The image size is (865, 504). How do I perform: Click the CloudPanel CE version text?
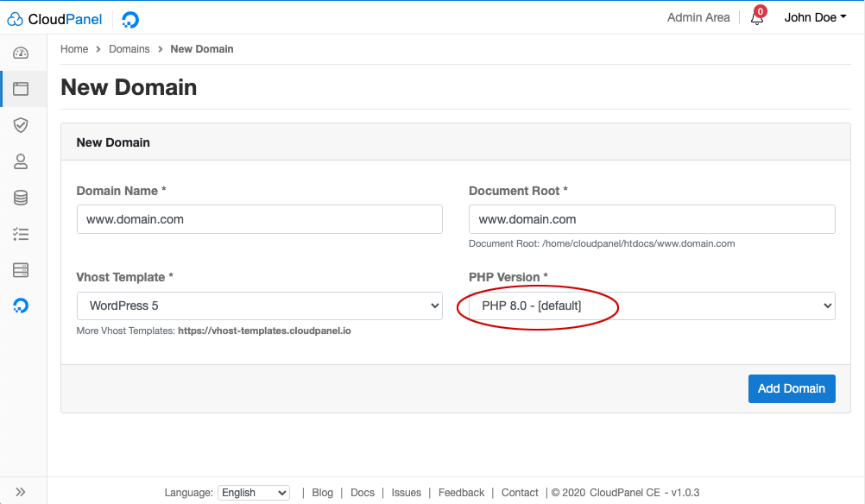tap(644, 493)
